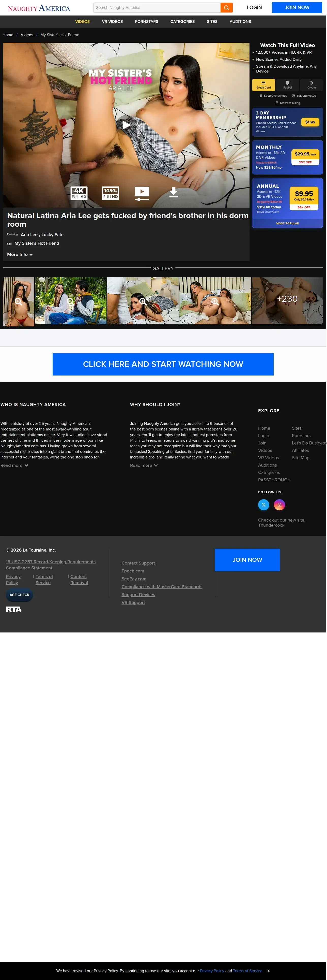
Task: Click the 1080p Full HD quality icon
Action: (x=111, y=193)
